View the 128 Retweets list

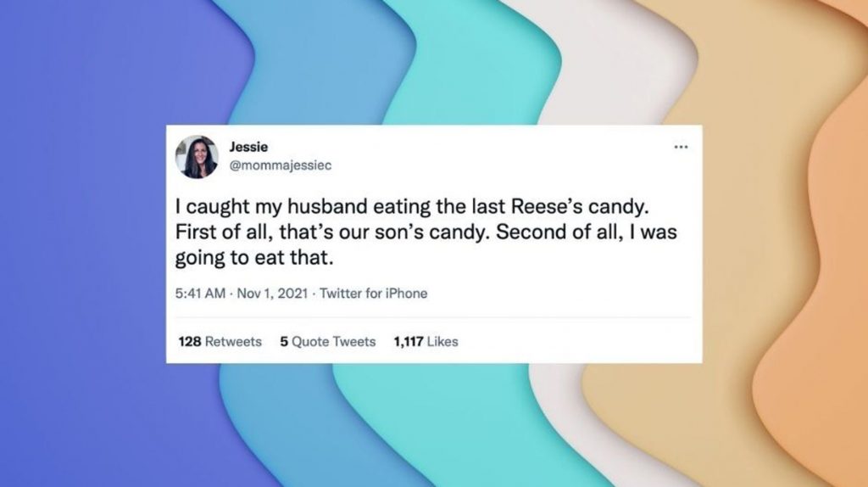220,341
